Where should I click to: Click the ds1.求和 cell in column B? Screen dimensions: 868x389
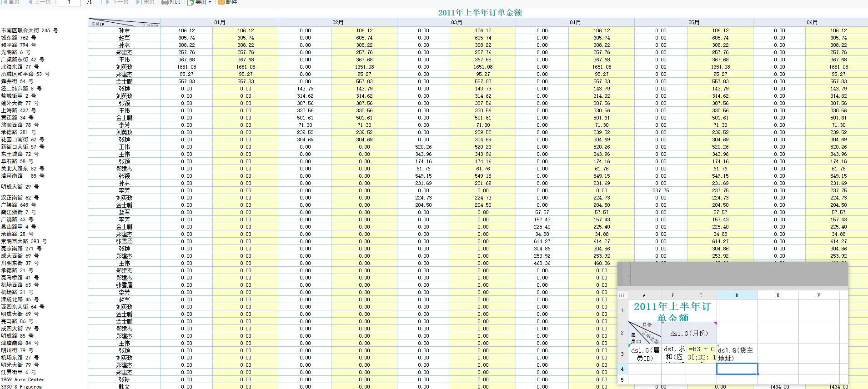click(673, 354)
